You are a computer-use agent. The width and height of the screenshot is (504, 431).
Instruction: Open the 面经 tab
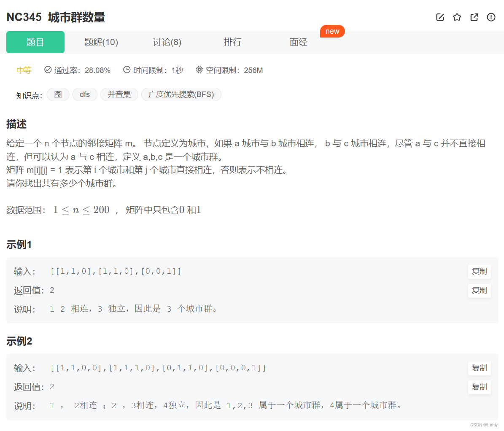[299, 42]
